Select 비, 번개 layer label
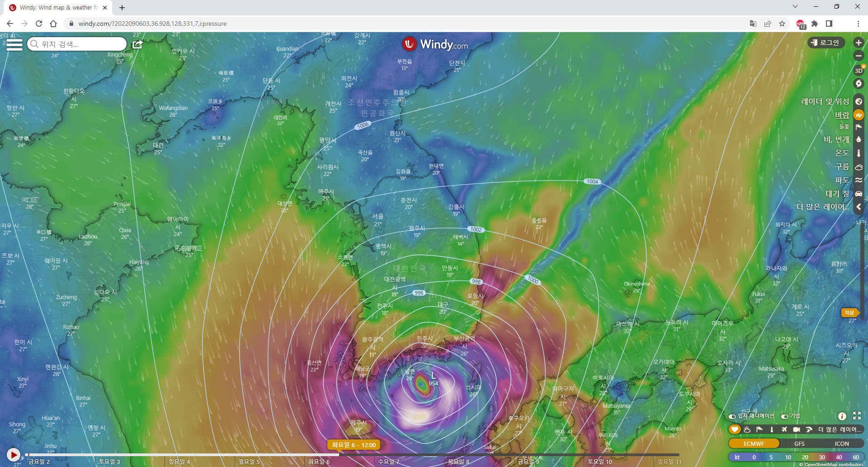 click(836, 139)
